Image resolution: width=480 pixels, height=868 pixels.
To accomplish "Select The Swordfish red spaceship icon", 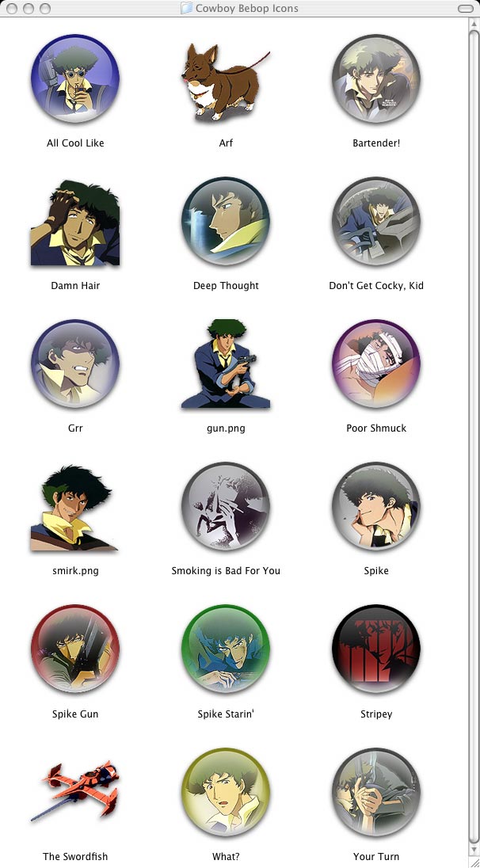I will coord(75,790).
